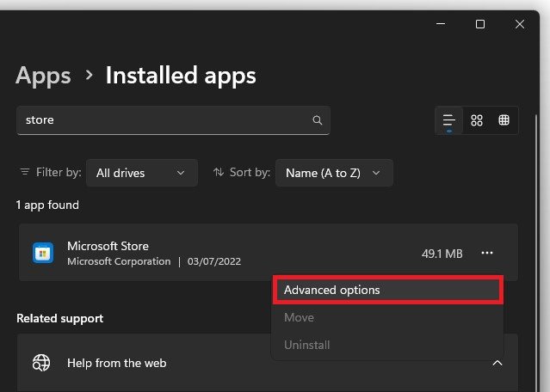550x392 pixels.
Task: Open the Name (A to Z) sort dropdown
Action: 334,173
